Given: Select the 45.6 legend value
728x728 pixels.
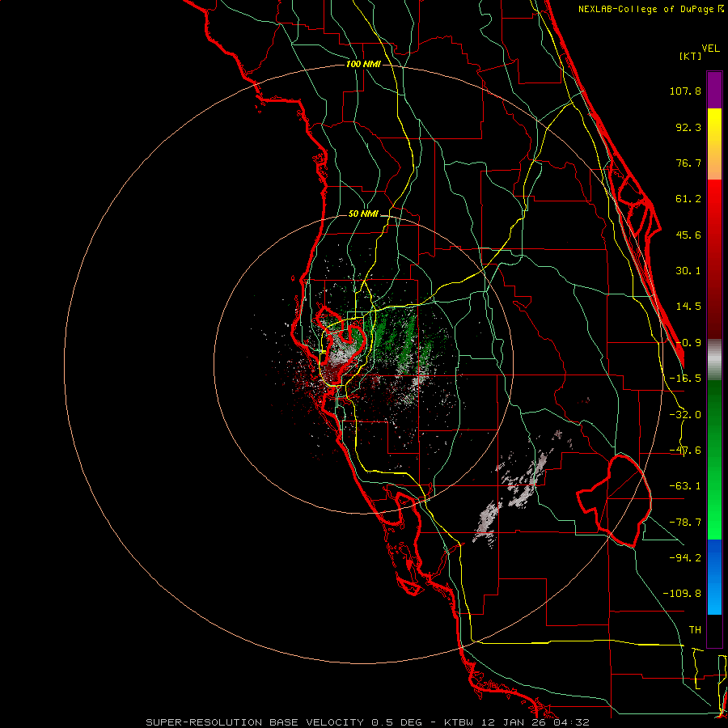Looking at the screenshot, I should [x=688, y=235].
